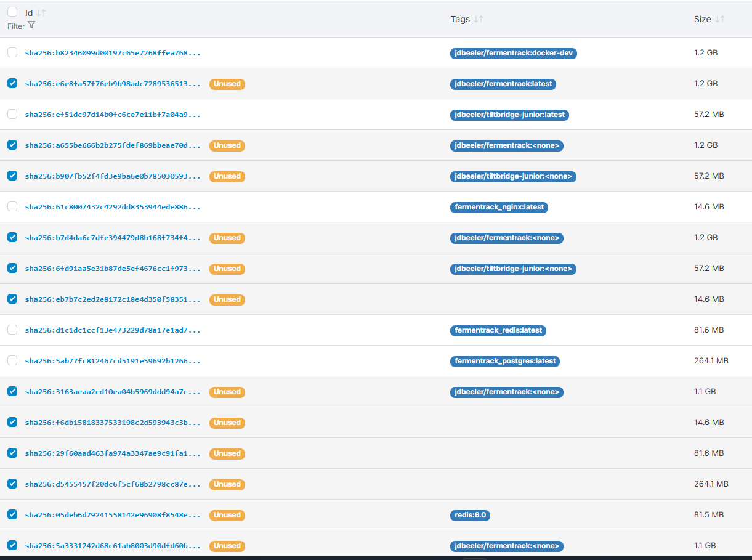Uncheck the sha256:29f60aad463fa974a334 image row
Screen dimensions: 752x560
(12, 453)
